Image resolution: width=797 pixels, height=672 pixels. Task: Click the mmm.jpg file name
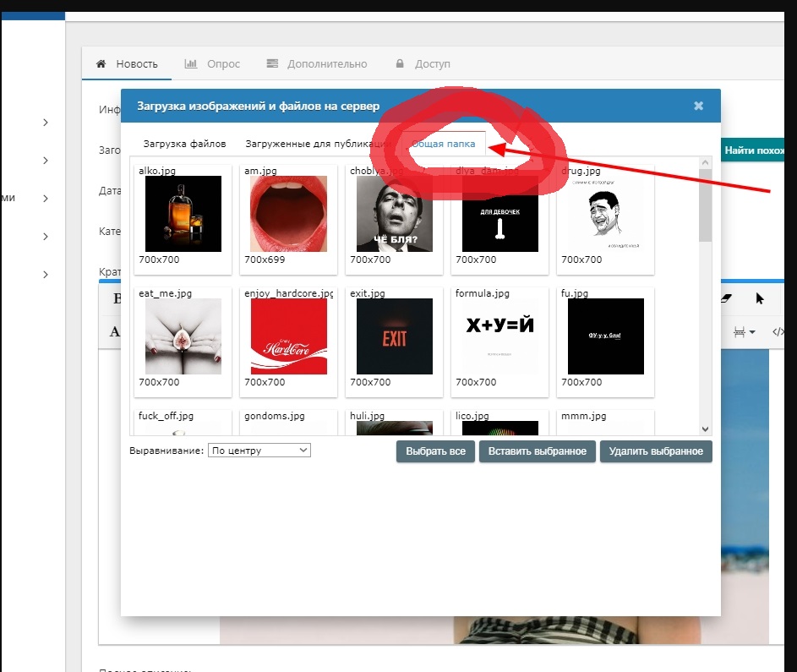click(583, 416)
